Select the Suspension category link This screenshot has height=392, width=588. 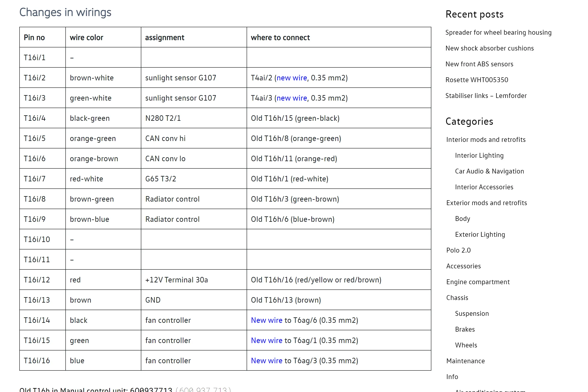tap(471, 314)
